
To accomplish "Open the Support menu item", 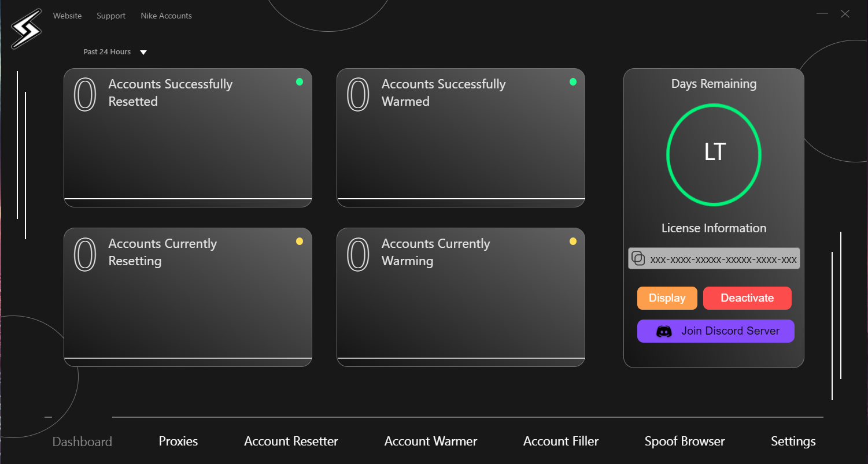I will (111, 16).
